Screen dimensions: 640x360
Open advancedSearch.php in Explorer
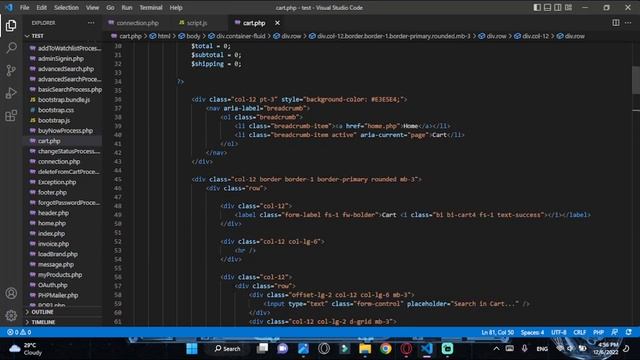point(66,69)
